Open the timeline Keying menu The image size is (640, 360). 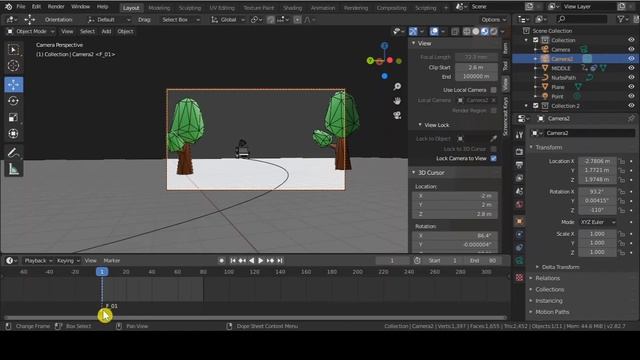coord(68,260)
